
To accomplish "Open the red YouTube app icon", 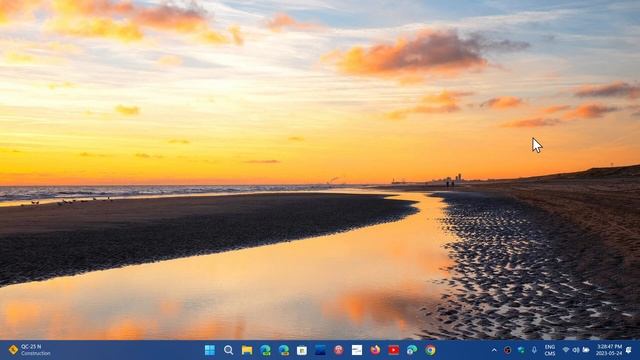I will pyautogui.click(x=394, y=350).
